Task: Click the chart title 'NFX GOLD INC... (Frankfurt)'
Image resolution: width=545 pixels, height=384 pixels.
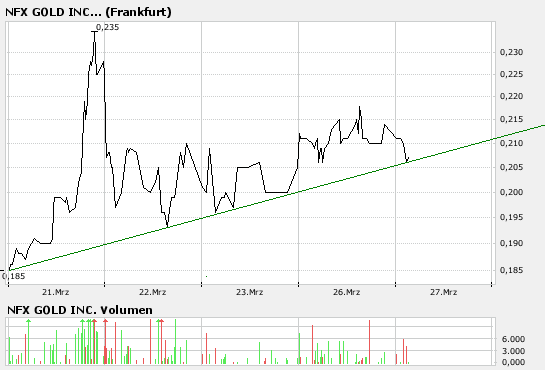Action: tap(88, 12)
